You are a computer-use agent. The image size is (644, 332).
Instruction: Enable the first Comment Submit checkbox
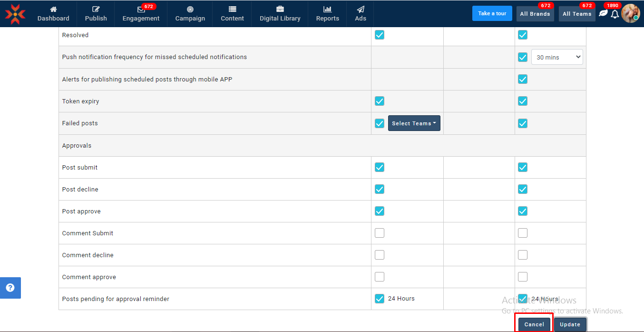point(380,233)
